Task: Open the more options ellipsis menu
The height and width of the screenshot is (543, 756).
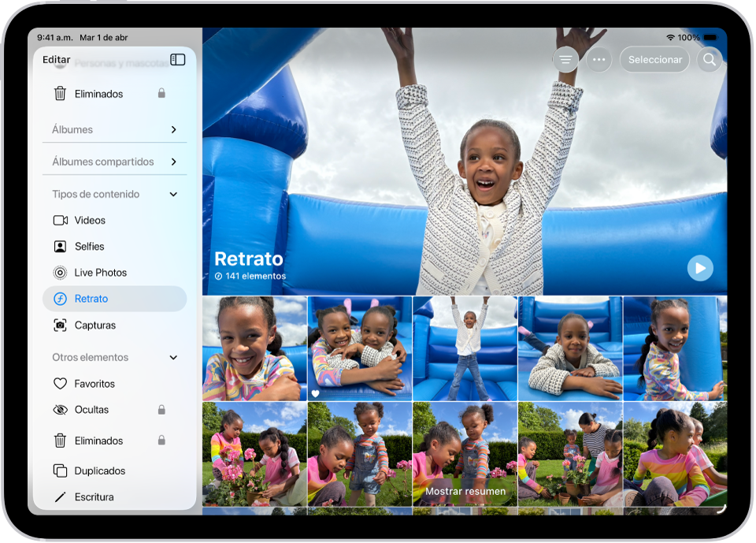Action: 598,59
